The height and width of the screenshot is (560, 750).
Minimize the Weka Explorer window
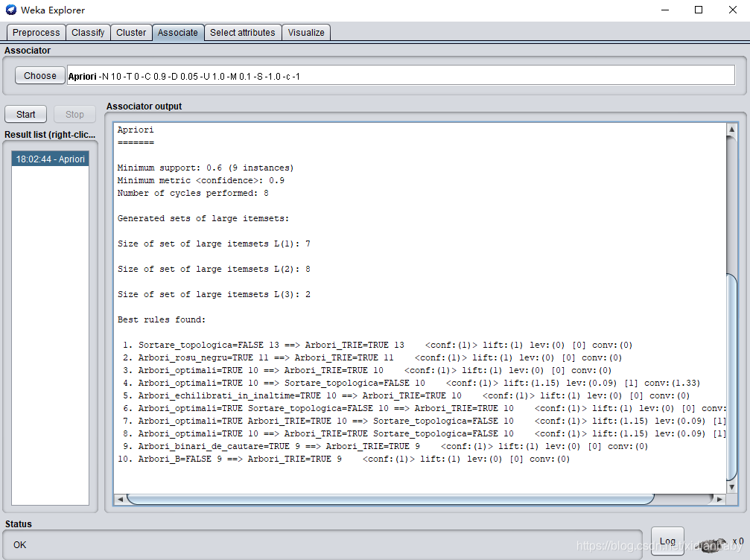[x=665, y=10]
